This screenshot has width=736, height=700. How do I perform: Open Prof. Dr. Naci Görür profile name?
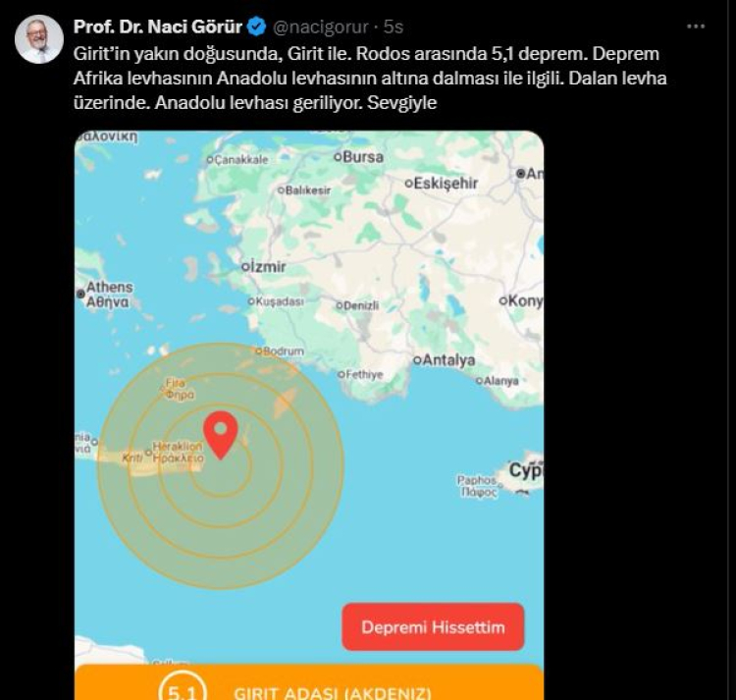158,27
